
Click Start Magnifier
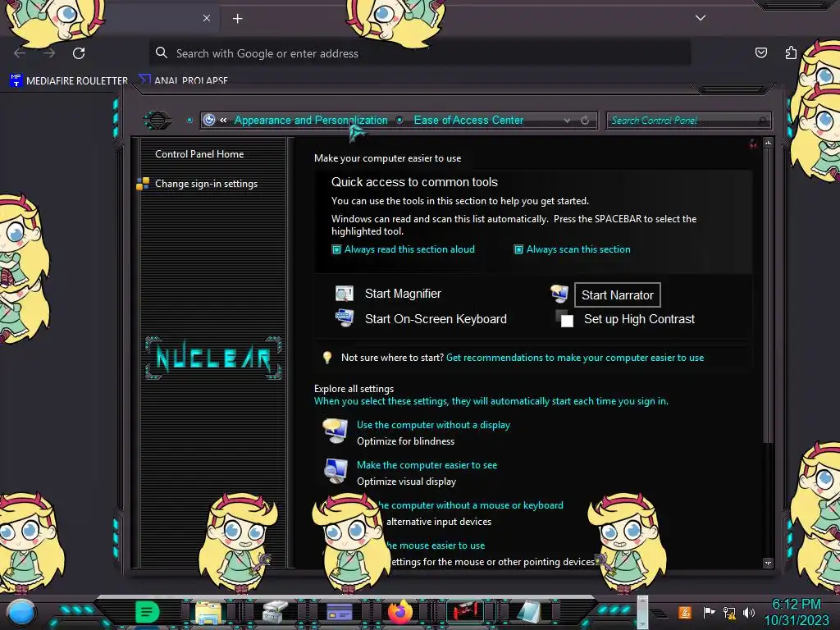tap(403, 294)
